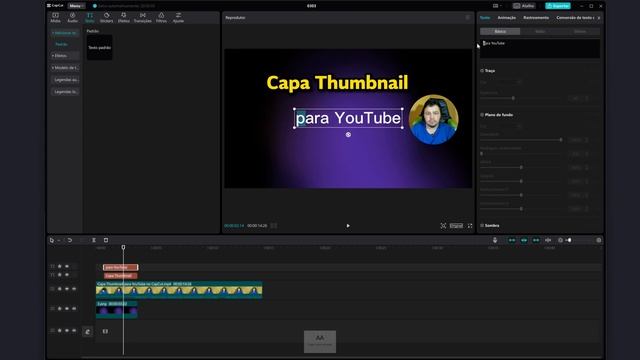Open the Stickers tab
The width and height of the screenshot is (640, 360).
point(107,18)
